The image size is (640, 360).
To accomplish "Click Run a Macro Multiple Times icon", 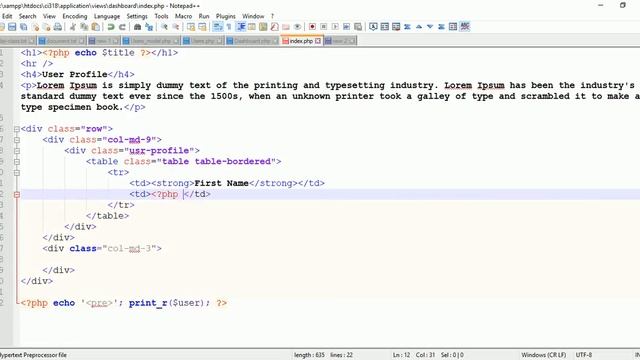I will [347, 27].
